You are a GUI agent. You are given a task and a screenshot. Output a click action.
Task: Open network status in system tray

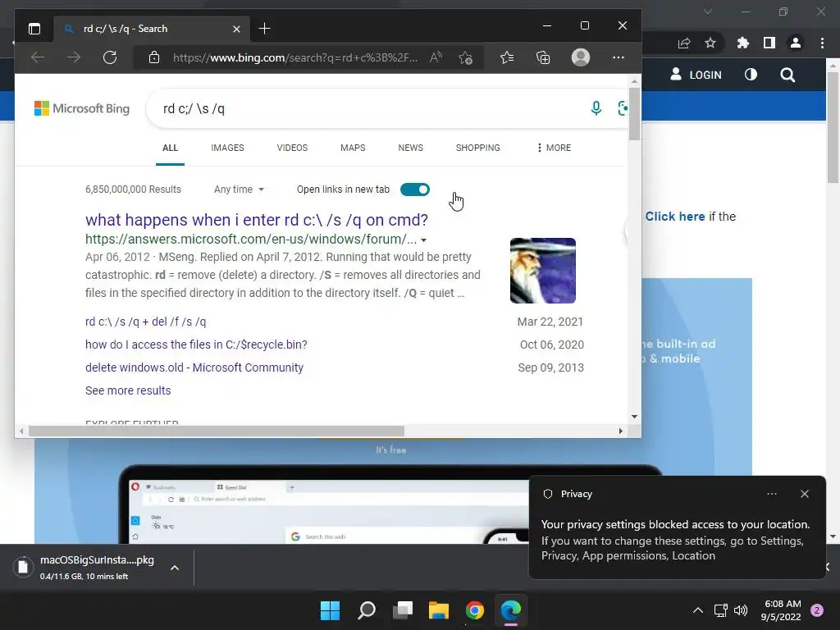(x=720, y=610)
